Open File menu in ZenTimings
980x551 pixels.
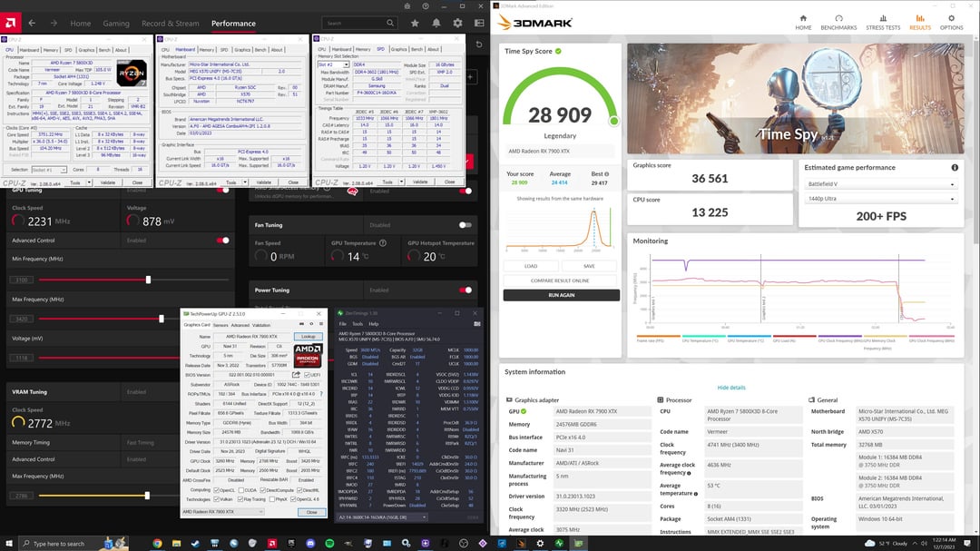point(342,324)
